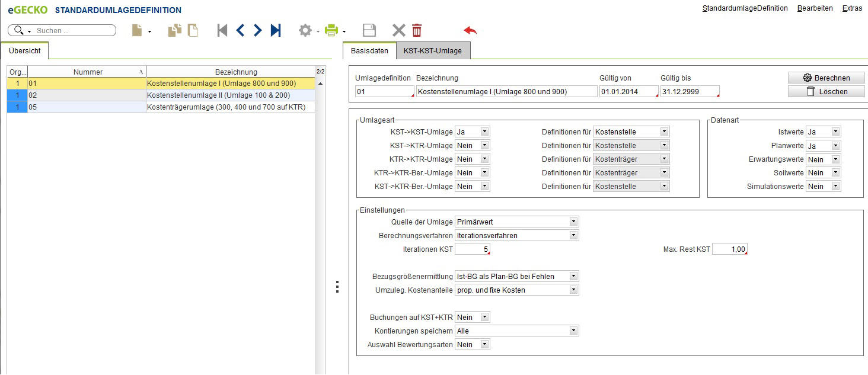This screenshot has width=868, height=375.
Task: Sort the list by the Nummer column header
Action: [87, 72]
